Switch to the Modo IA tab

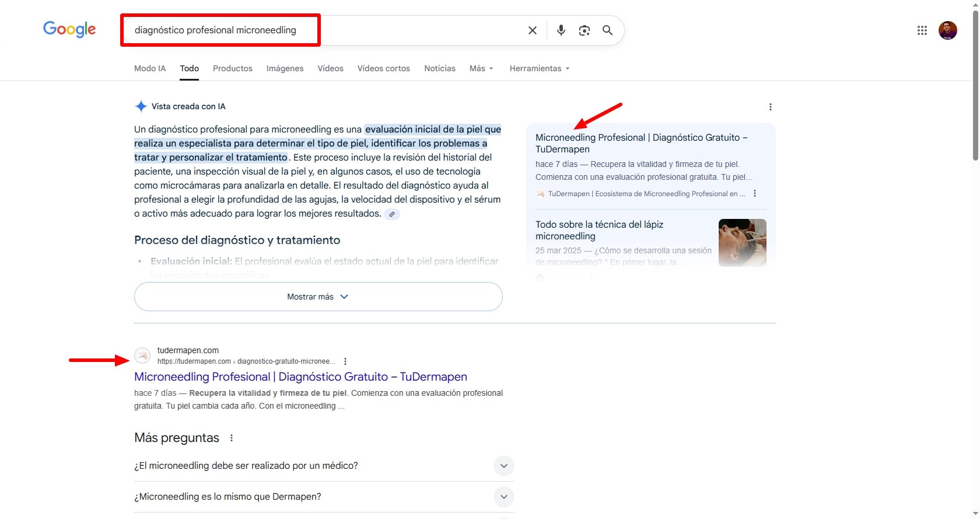(150, 68)
